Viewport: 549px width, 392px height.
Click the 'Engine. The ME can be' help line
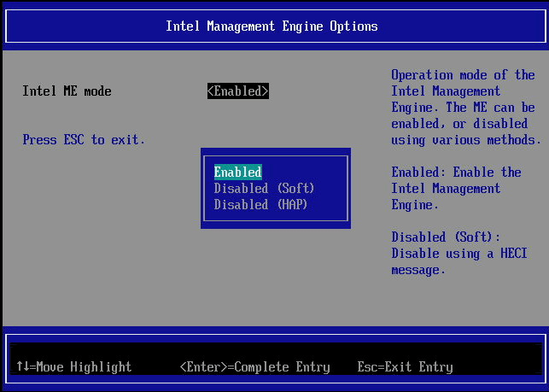coord(463,108)
